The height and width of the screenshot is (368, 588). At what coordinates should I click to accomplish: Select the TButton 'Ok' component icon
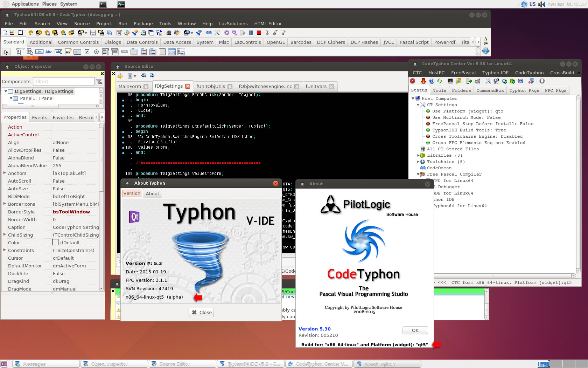click(39, 52)
